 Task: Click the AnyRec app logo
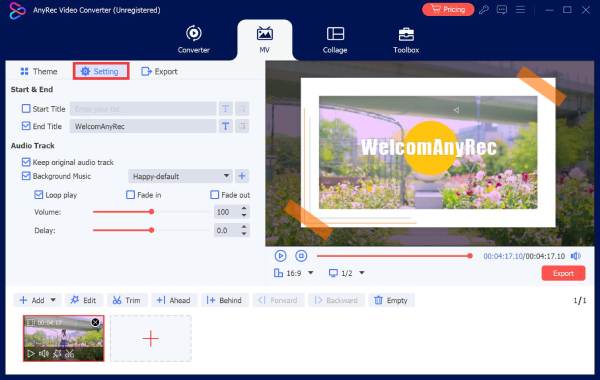click(17, 10)
